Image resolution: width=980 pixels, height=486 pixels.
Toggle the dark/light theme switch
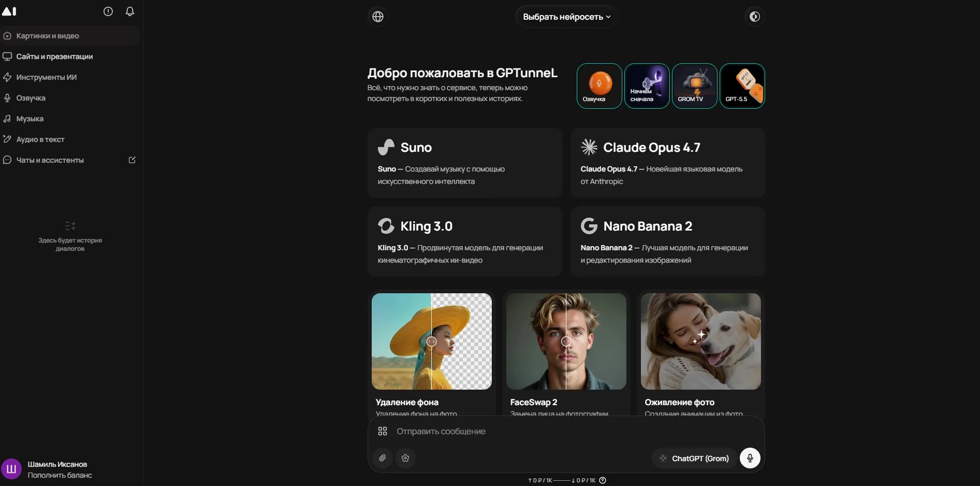(x=755, y=17)
